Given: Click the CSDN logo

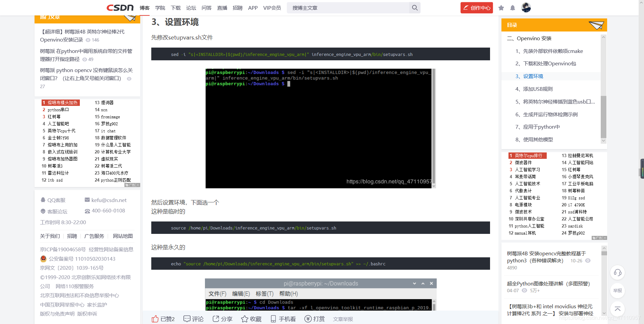Looking at the screenshot, I should pyautogui.click(x=120, y=8).
